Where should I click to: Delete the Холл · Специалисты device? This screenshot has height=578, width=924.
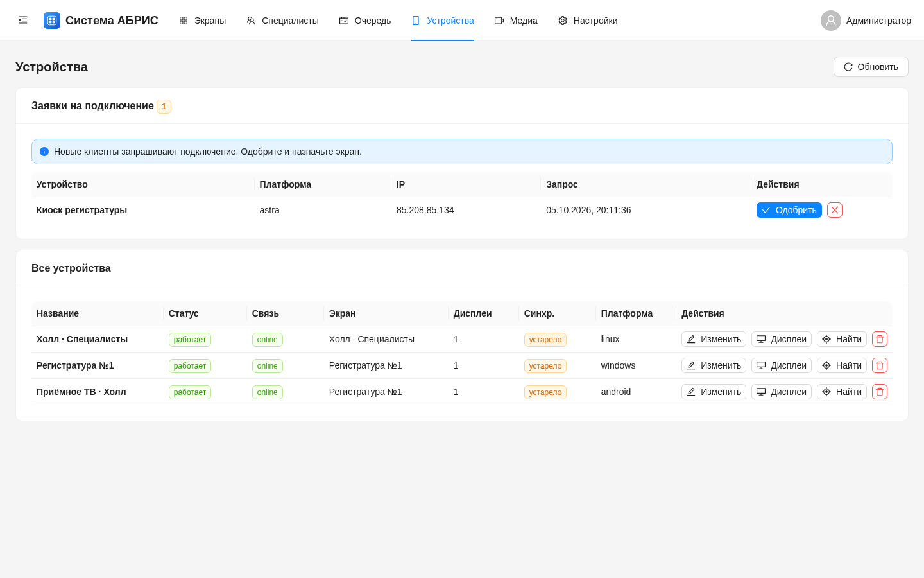click(x=880, y=339)
